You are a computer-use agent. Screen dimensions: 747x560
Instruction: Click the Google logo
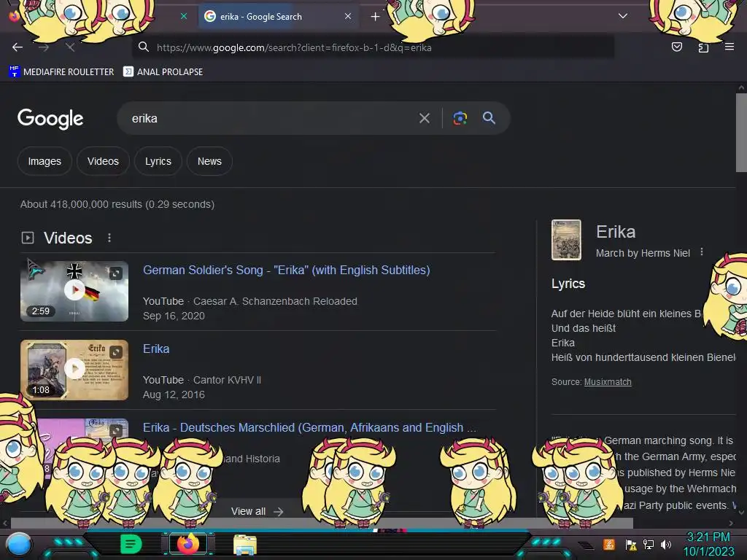[x=50, y=118]
